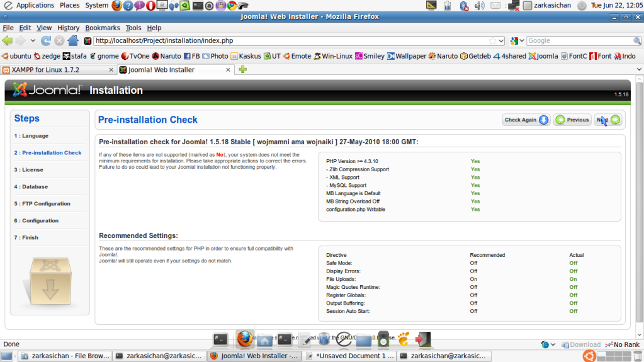Image resolution: width=644 pixels, height=362 pixels.
Task: Open the search engine selector dropdown
Action: 517,41
